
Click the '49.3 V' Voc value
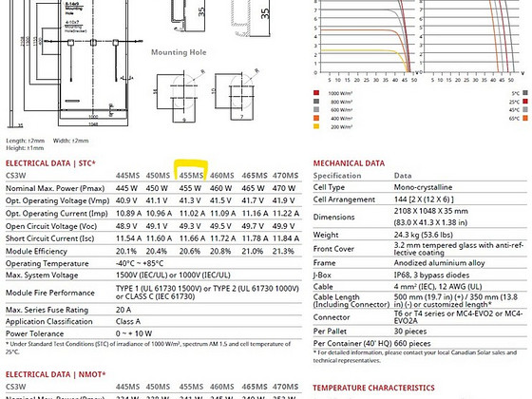coord(190,226)
